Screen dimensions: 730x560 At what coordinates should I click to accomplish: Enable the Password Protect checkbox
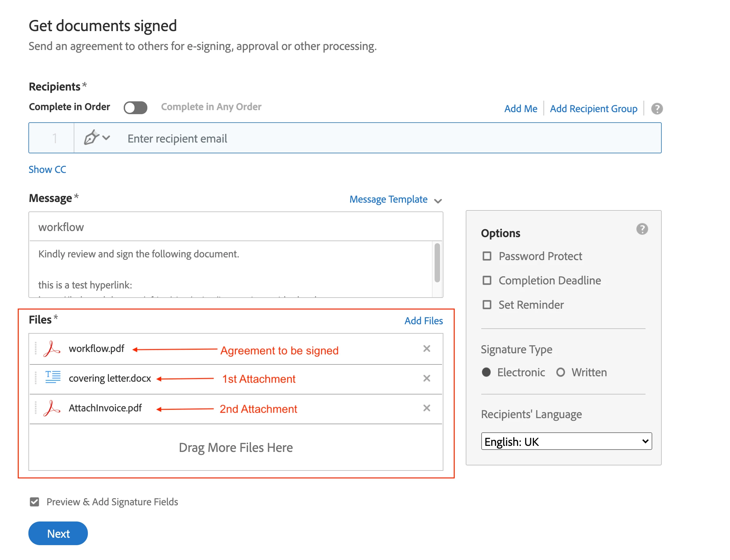tap(487, 256)
